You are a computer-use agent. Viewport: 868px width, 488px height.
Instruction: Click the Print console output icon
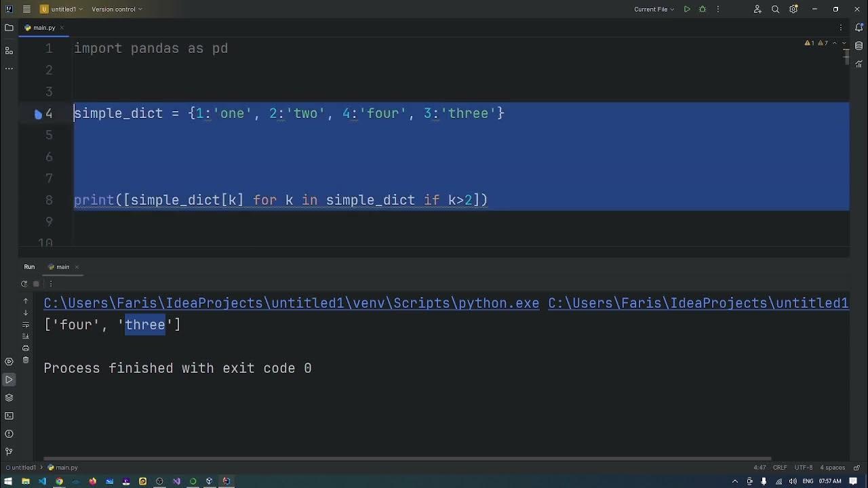tap(26, 348)
